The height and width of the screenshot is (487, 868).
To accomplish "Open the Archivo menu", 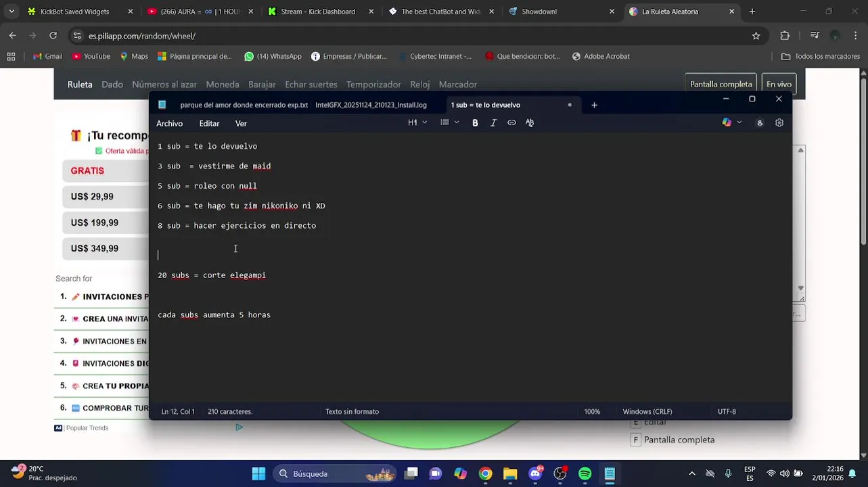I will tap(169, 123).
